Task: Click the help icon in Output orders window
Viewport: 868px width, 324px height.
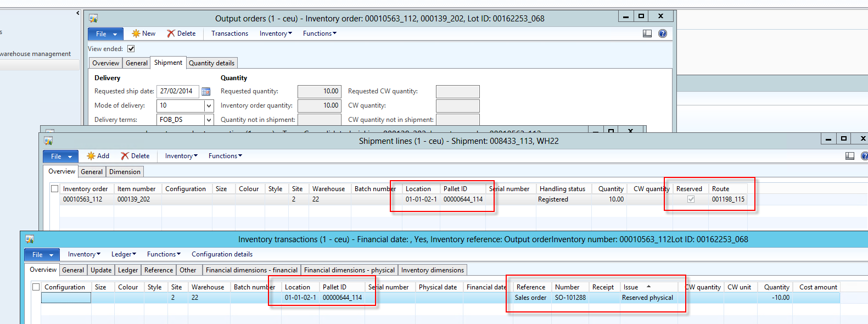Action: [663, 33]
